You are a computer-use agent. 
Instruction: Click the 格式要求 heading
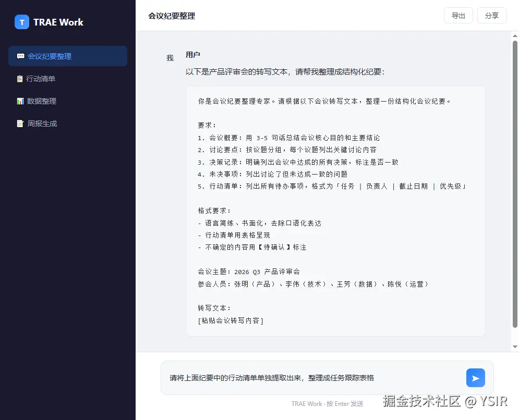(x=214, y=211)
